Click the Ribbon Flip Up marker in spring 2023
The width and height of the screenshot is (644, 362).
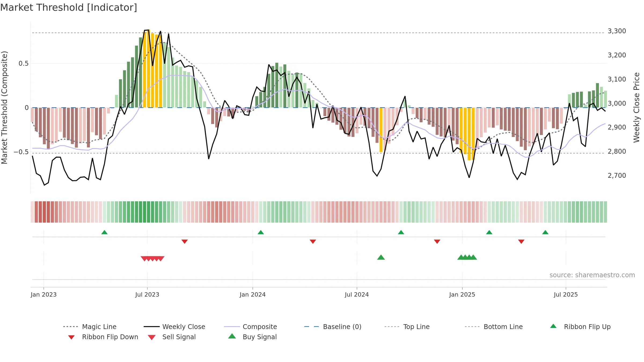coord(104,232)
